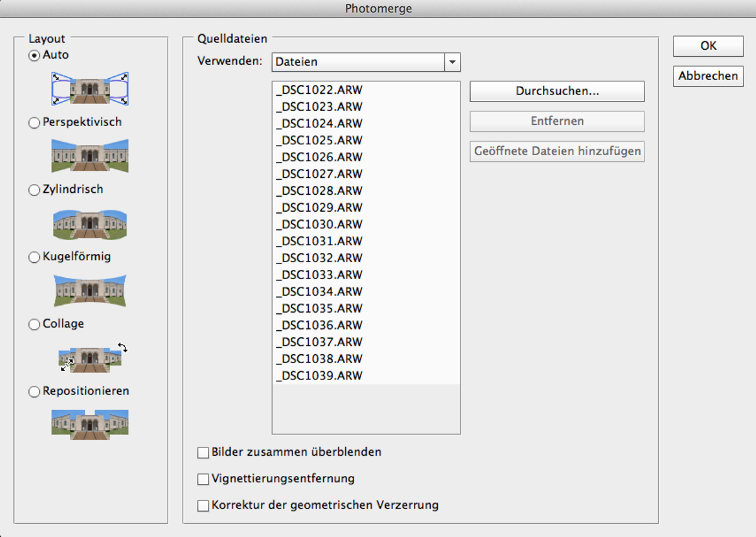Select file _DSC1030.ARW in list

[x=366, y=224]
